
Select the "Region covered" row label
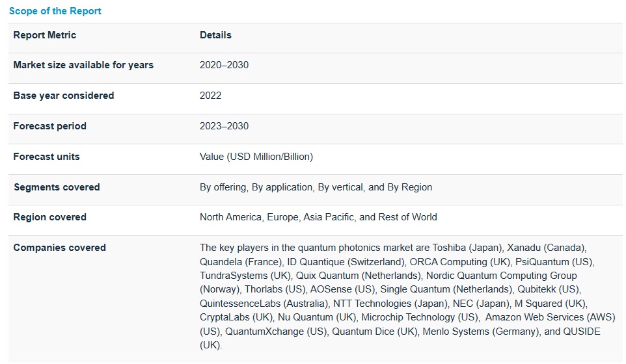[49, 217]
